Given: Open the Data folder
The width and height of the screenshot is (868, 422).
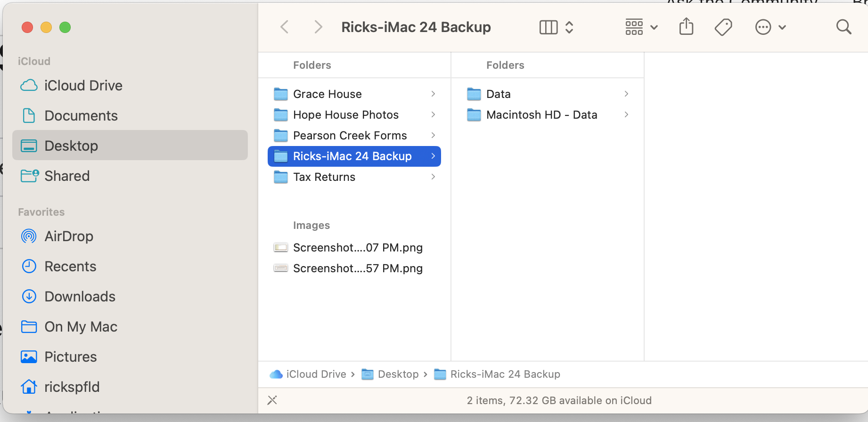Looking at the screenshot, I should (498, 94).
